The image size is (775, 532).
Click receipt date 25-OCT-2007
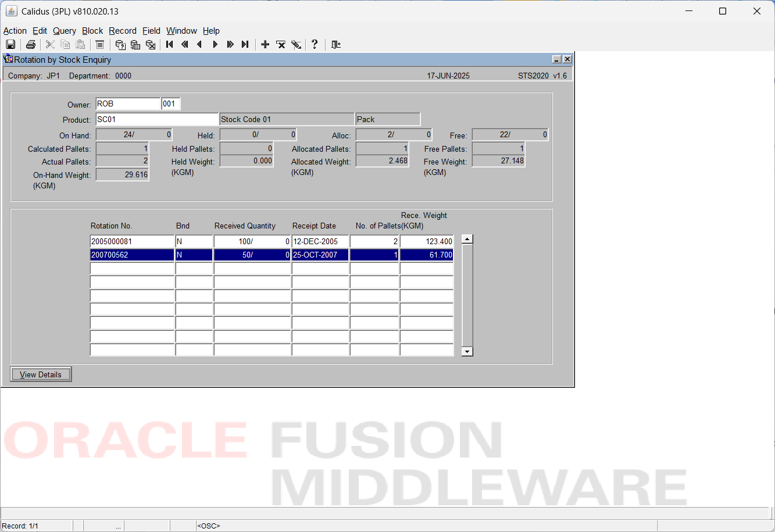tap(320, 255)
